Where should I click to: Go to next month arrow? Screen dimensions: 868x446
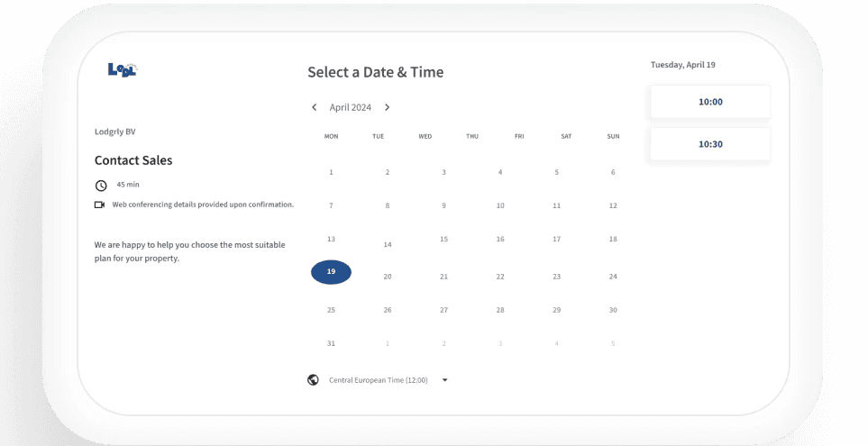click(387, 107)
